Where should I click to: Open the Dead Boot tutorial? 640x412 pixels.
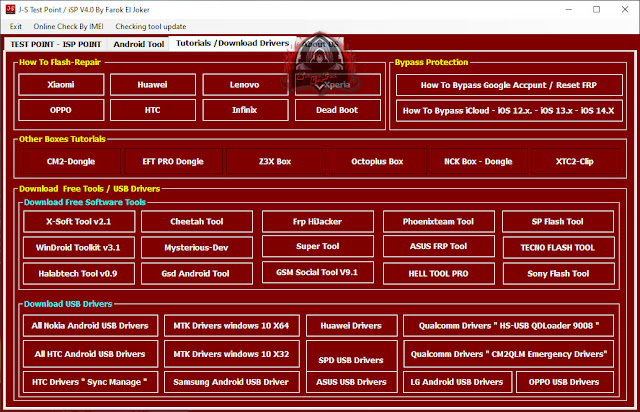pos(338,110)
